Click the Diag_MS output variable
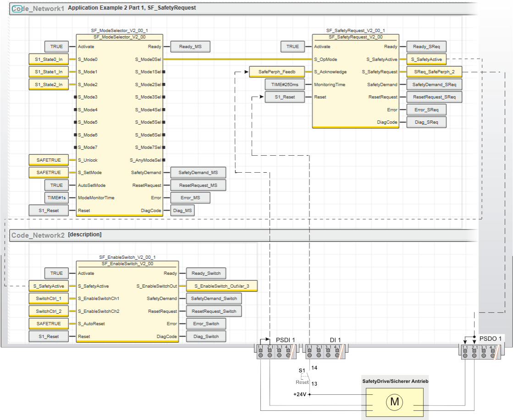The width and height of the screenshot is (513, 420). [x=183, y=211]
